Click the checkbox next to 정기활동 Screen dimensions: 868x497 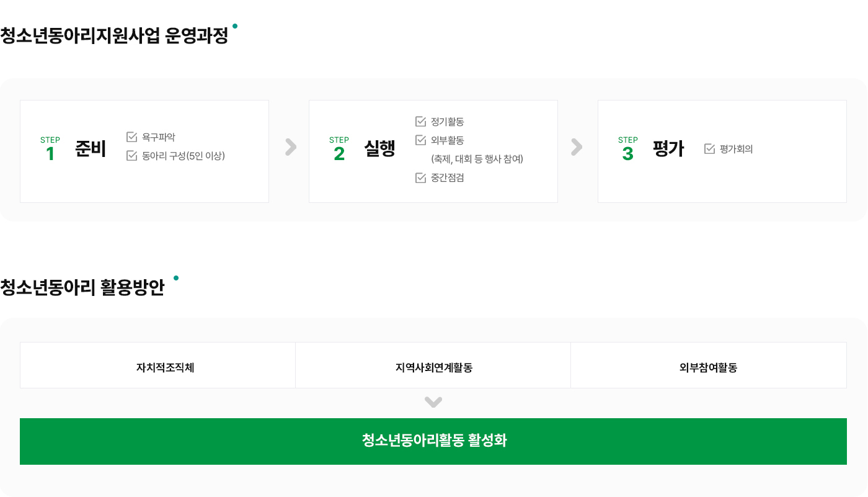pyautogui.click(x=420, y=122)
